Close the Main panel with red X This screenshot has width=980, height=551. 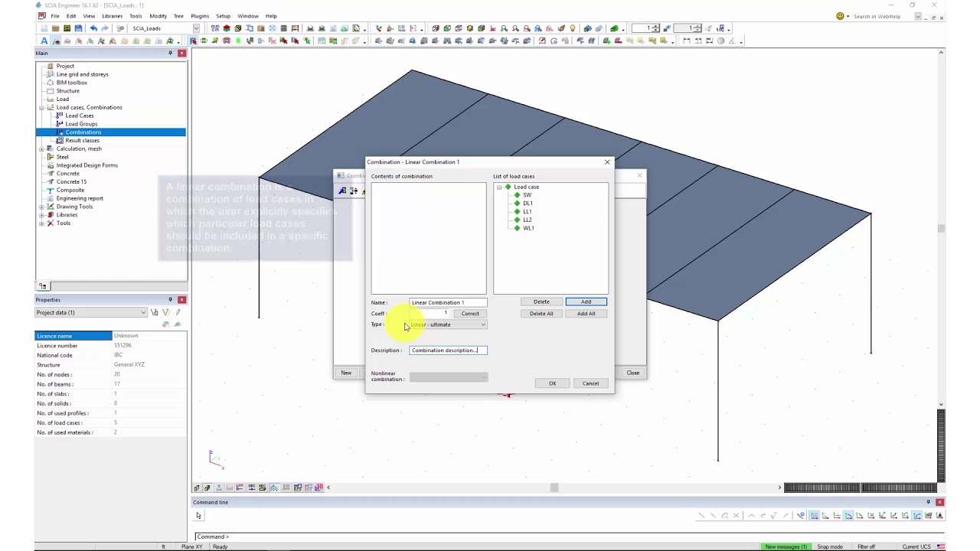[181, 53]
